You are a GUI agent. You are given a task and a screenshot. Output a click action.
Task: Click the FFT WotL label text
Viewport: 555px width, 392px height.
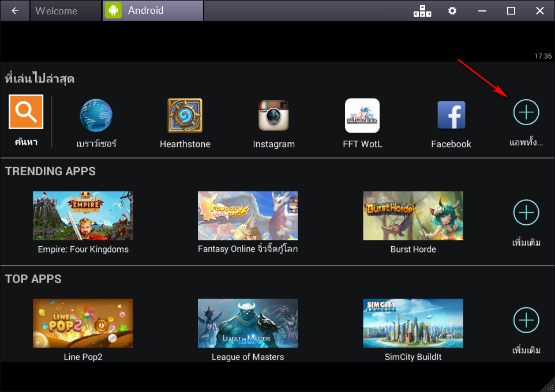coord(362,144)
